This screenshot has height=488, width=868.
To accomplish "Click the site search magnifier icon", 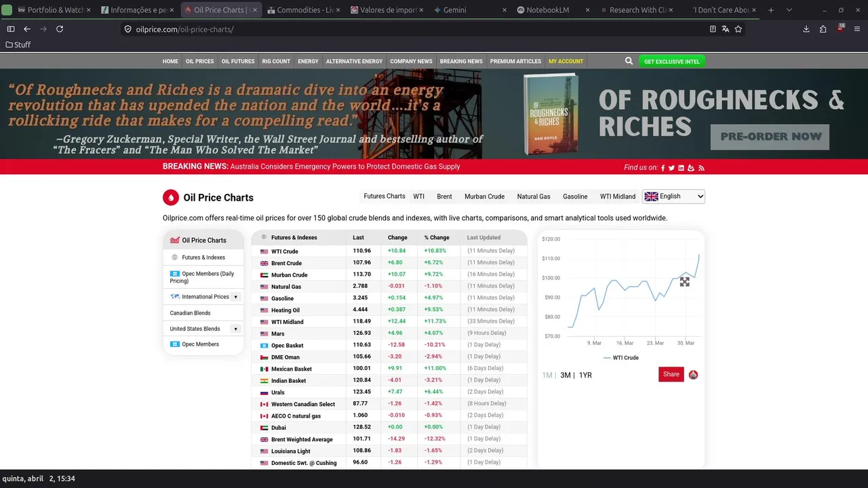I will pos(629,61).
